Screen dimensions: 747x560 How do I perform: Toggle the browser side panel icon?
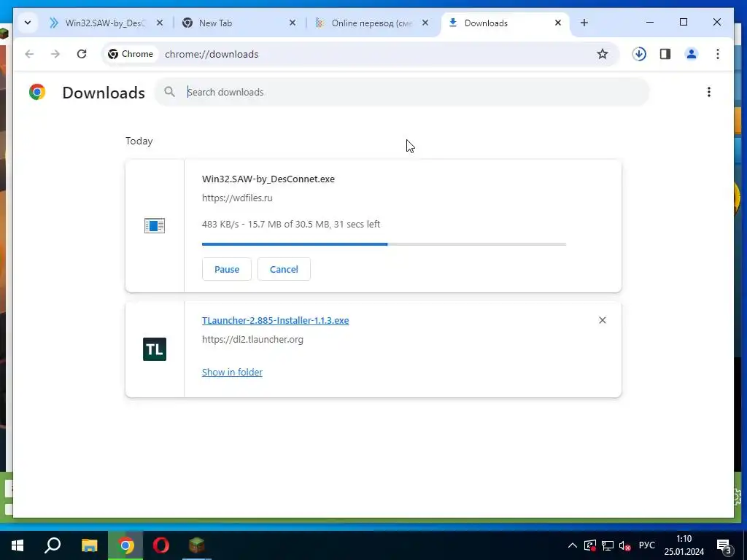click(x=665, y=54)
